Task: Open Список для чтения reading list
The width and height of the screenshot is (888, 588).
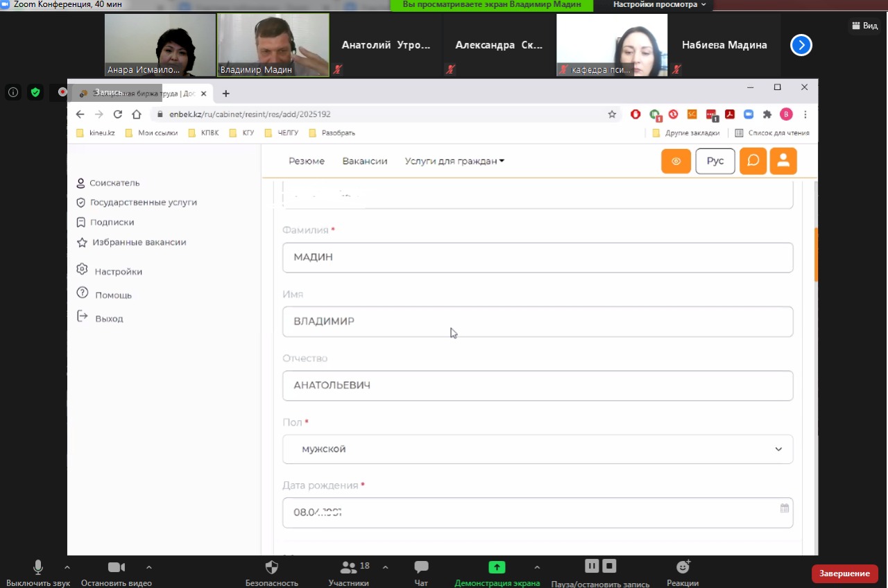Action: (x=772, y=132)
